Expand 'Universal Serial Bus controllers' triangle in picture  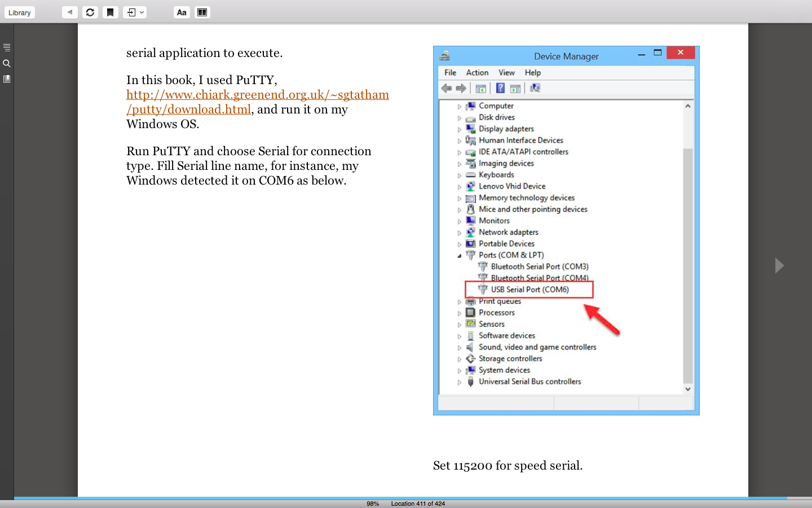coord(459,382)
